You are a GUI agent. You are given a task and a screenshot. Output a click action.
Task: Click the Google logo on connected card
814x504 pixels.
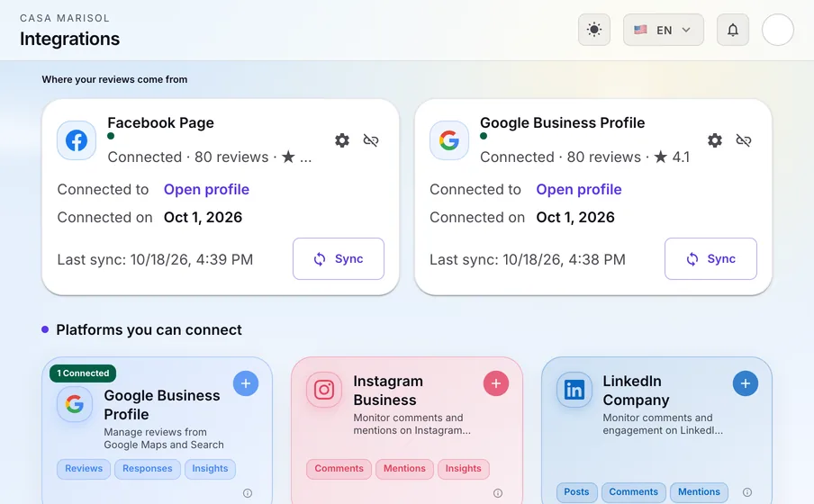click(x=449, y=140)
